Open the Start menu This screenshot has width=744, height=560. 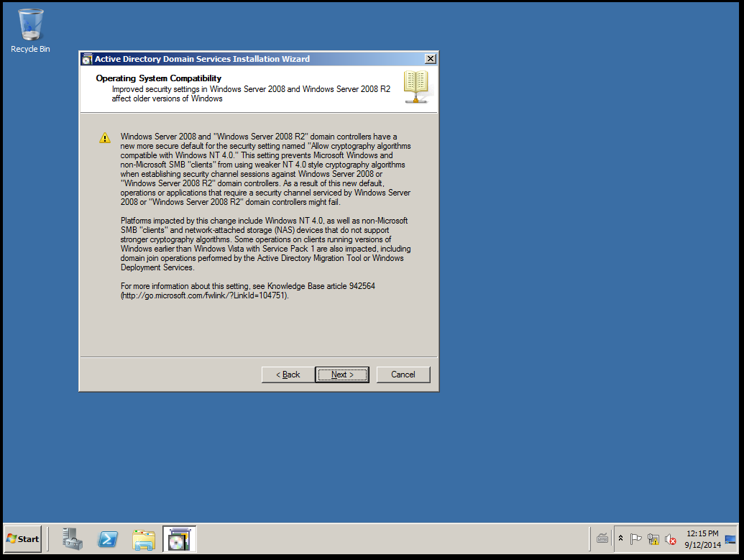click(x=23, y=539)
